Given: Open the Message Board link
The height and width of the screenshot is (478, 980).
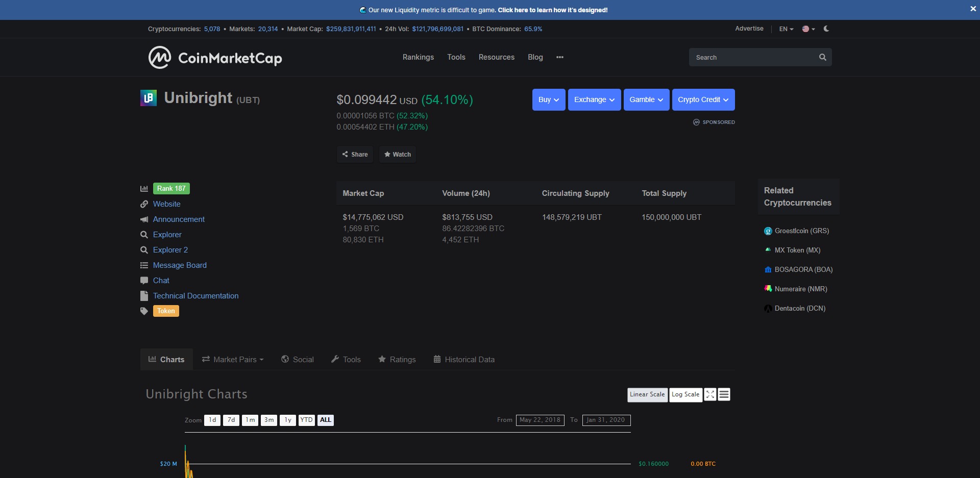Looking at the screenshot, I should [x=180, y=265].
